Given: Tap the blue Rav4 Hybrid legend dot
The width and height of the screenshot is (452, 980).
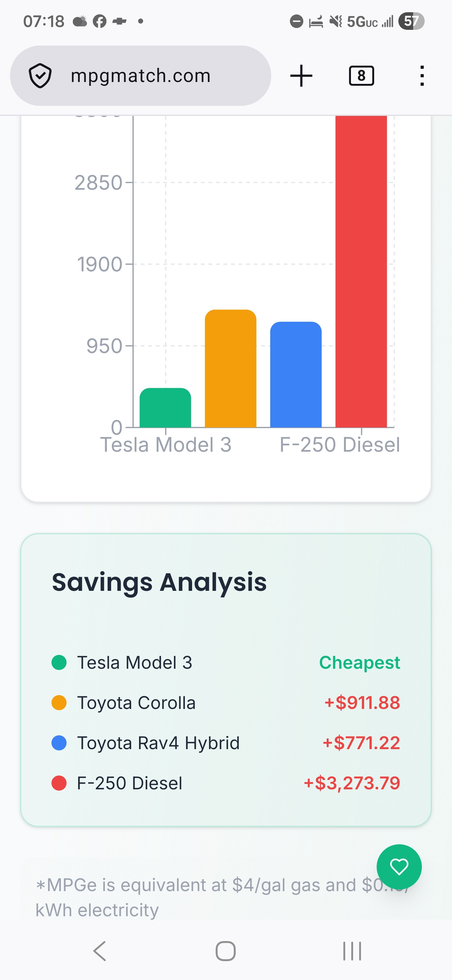Looking at the screenshot, I should [59, 743].
